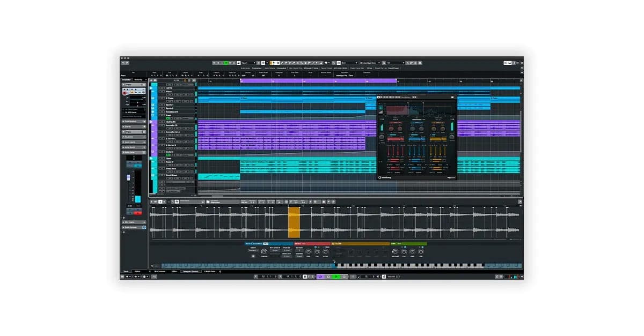This screenshot has width=644, height=336.
Task: Toggle the Quick Controls activation icon
Action: (144, 227)
